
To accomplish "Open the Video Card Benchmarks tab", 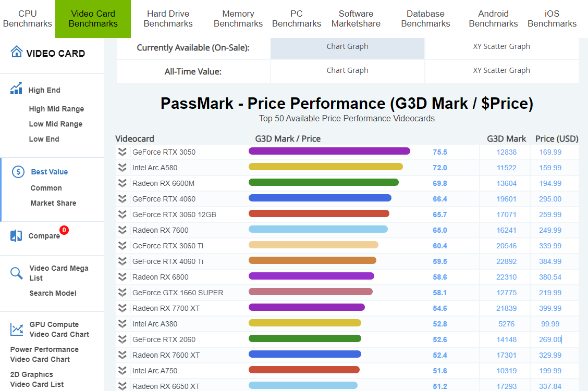I will [93, 19].
